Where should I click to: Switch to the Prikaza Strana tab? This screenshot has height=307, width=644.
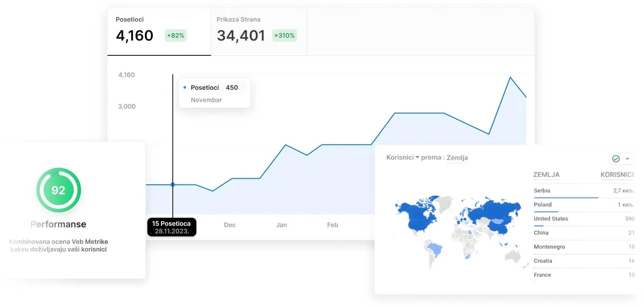pyautogui.click(x=259, y=32)
